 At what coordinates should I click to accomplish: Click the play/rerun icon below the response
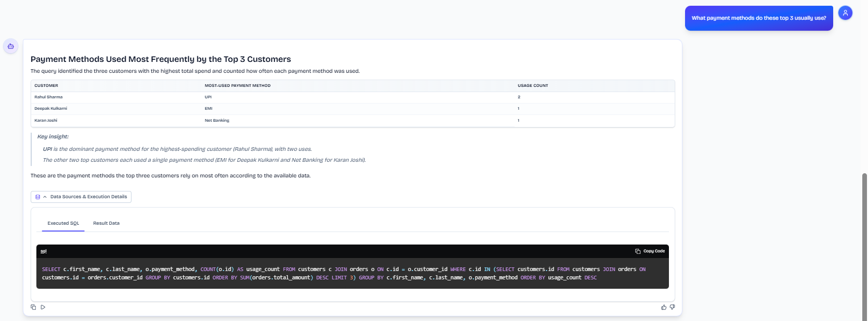click(43, 307)
